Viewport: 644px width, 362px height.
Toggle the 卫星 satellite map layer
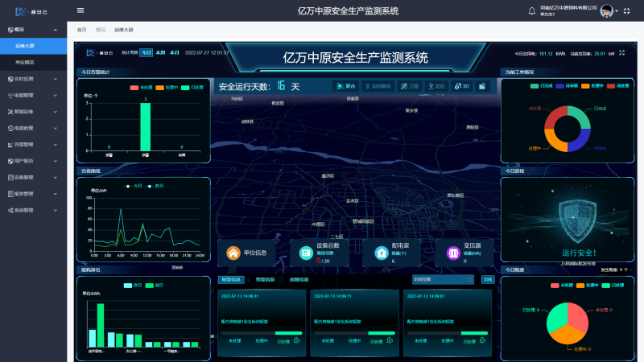(x=411, y=86)
